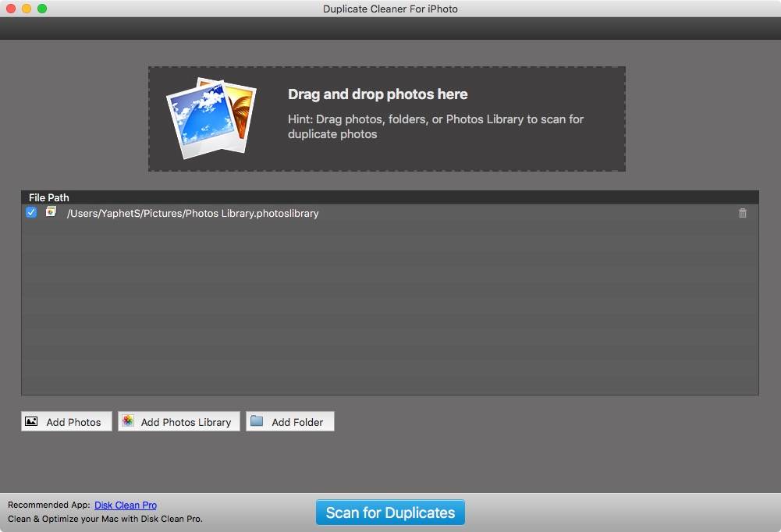
Task: Click the Add Photos button
Action: [67, 421]
